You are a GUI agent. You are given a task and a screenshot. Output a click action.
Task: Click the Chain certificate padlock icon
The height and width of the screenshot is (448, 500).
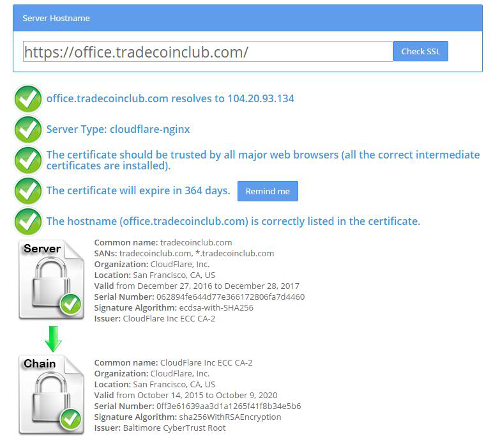click(51, 394)
